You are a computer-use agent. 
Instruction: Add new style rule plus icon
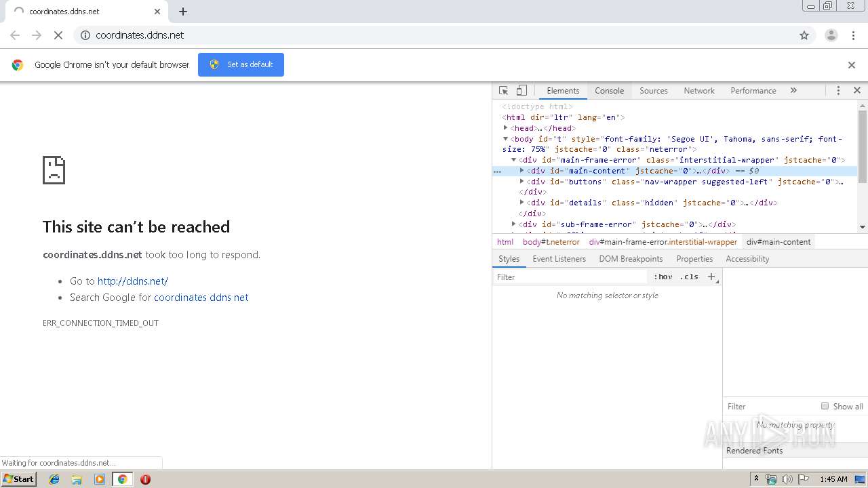click(x=711, y=277)
